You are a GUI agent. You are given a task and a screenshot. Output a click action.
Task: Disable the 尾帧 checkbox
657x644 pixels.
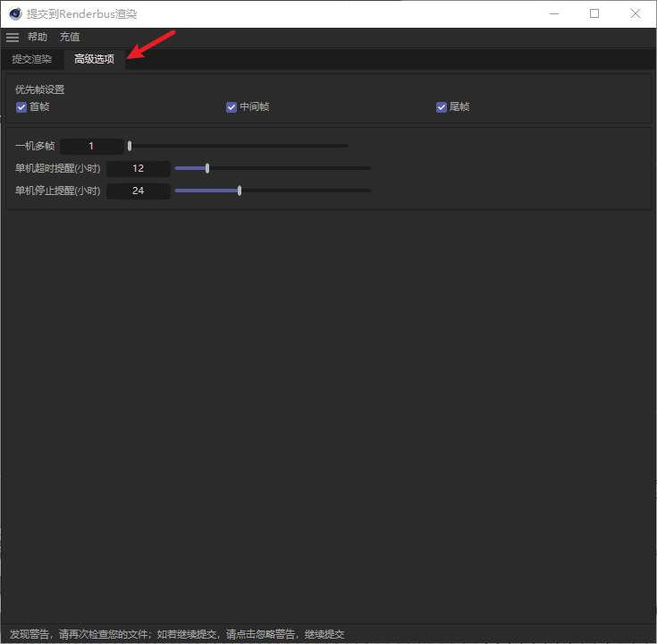point(442,107)
